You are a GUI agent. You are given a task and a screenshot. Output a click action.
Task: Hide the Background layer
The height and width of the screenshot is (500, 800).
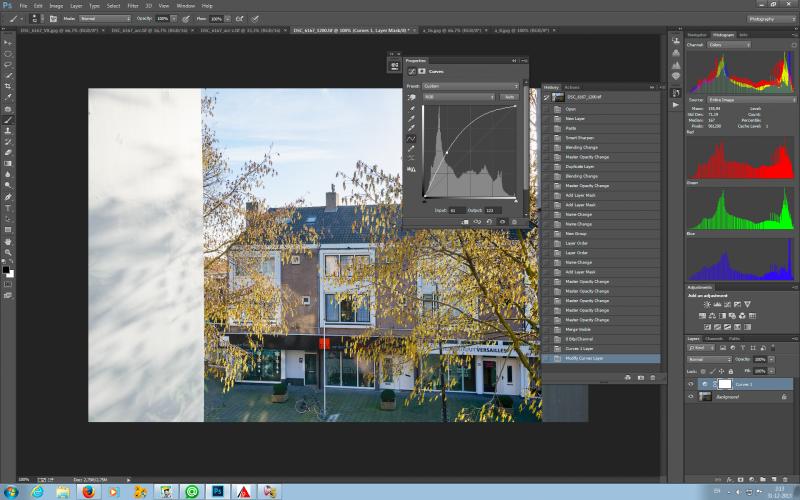pos(691,396)
